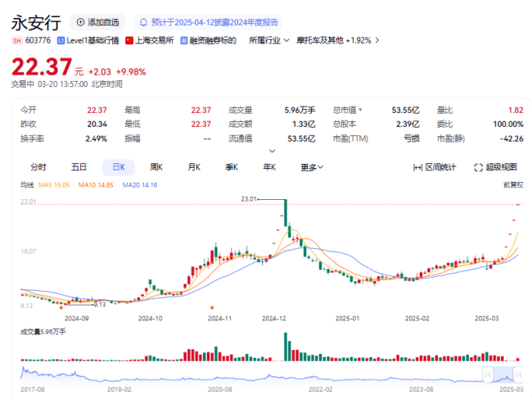Click the 流通值 53.55亿 value
The image size is (532, 399).
point(302,138)
